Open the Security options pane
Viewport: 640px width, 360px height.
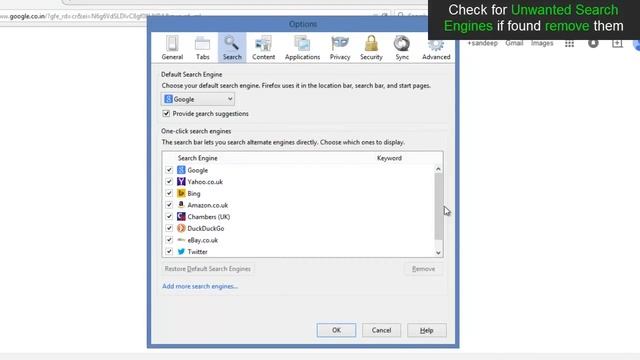tap(371, 48)
